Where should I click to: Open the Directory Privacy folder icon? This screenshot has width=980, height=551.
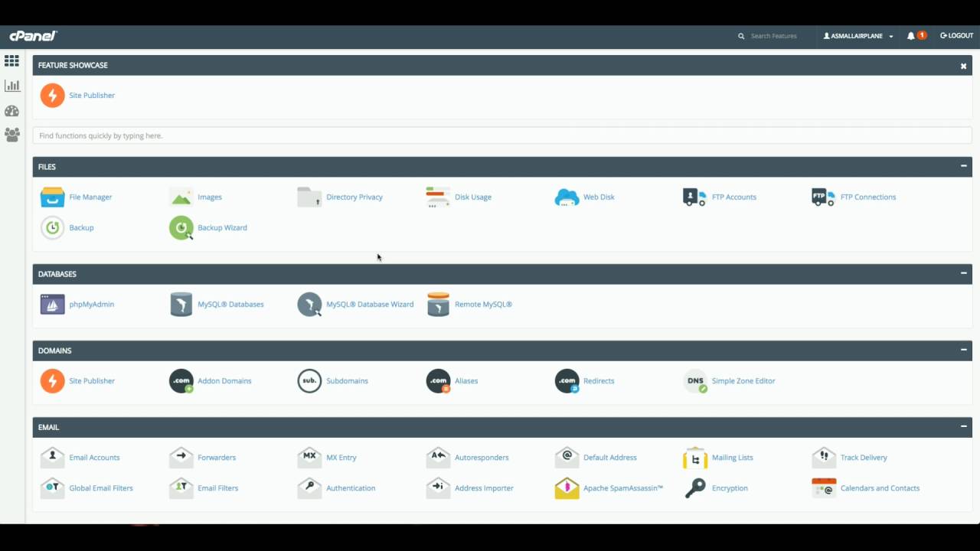coord(309,197)
